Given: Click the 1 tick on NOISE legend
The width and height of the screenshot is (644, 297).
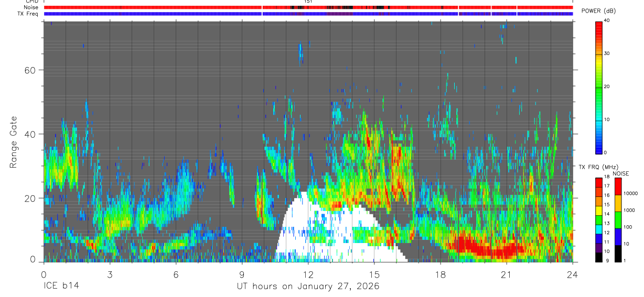Looking at the screenshot, I should point(626,260).
